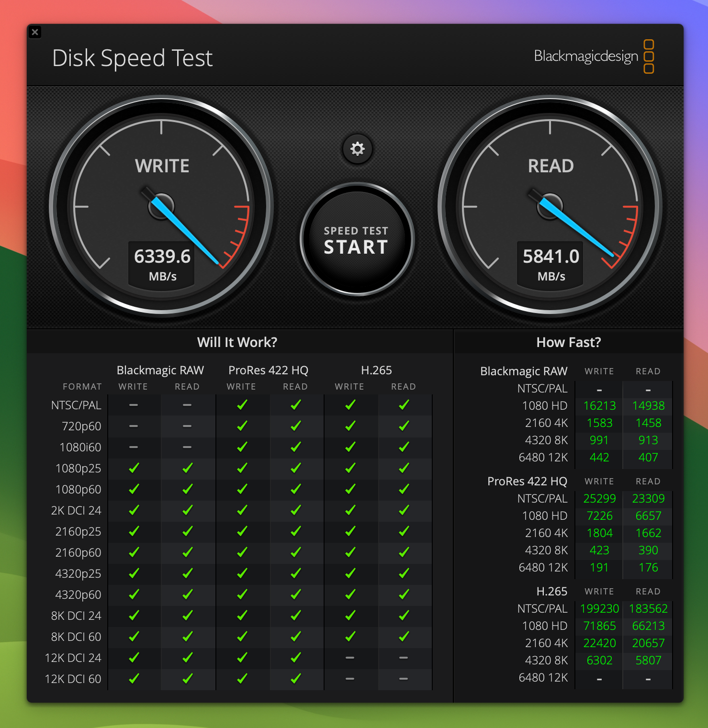Click ProRes 2160 4K read value 1662
The height and width of the screenshot is (728, 708).
(x=648, y=533)
